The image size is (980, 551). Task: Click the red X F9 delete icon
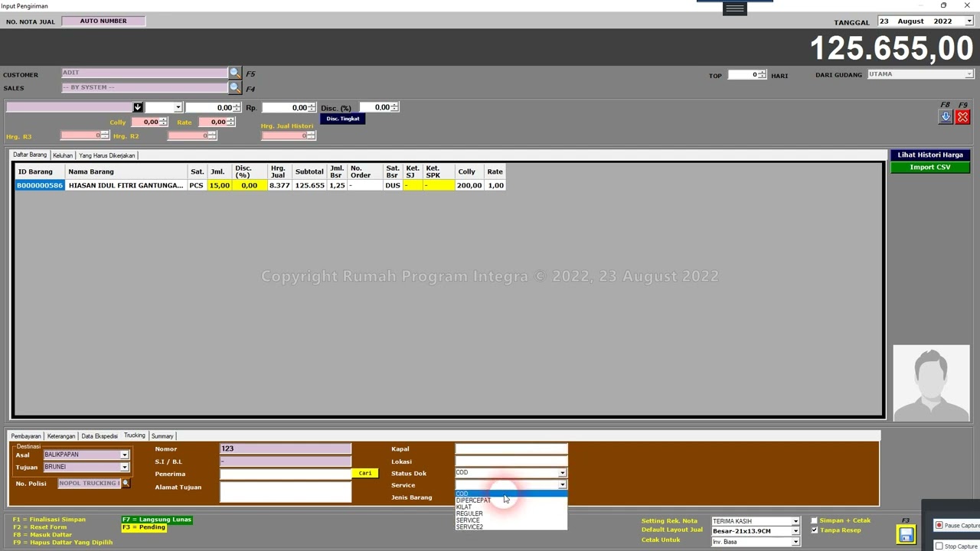(962, 117)
